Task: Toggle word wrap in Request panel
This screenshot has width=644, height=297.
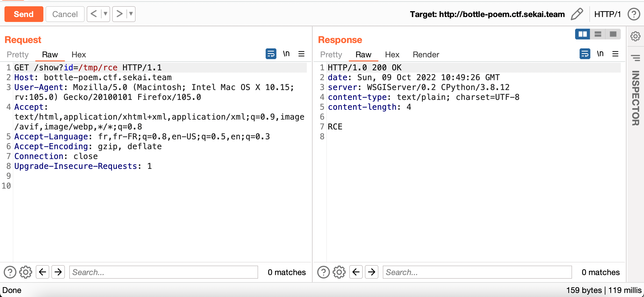Action: tap(271, 54)
